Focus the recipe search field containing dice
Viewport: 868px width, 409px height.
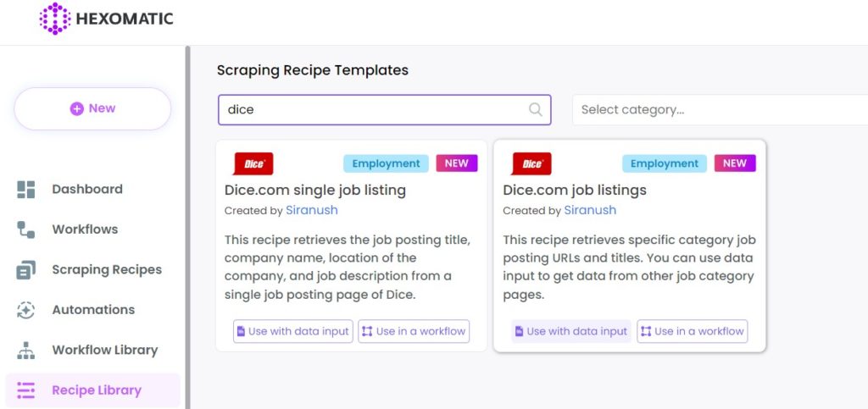click(x=385, y=110)
